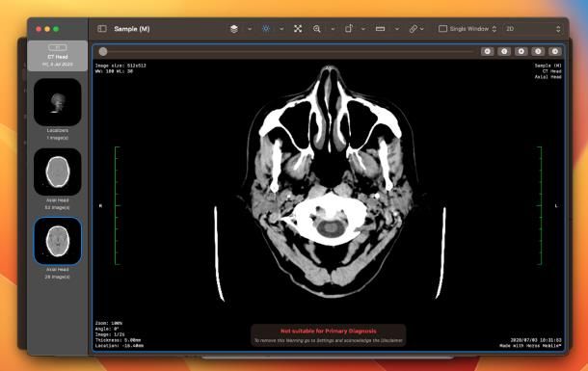Go to next image button
The height and width of the screenshot is (371, 588).
click(x=538, y=51)
